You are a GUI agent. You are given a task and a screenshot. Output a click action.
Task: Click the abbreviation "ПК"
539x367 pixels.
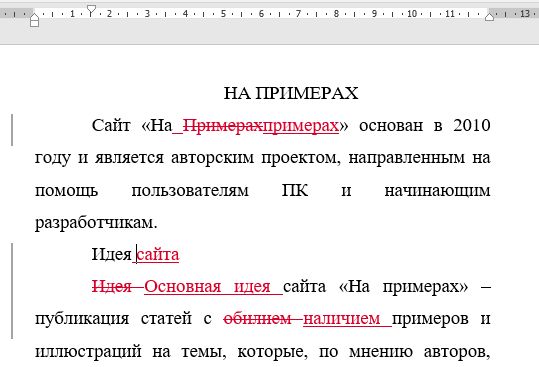coord(295,190)
